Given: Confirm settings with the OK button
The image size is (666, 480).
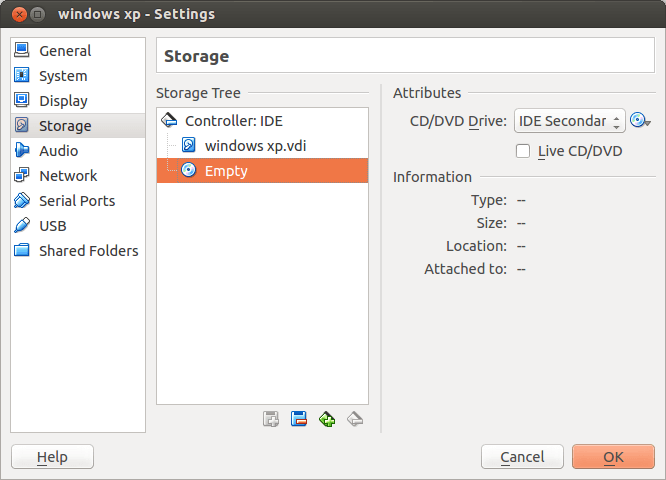Looking at the screenshot, I should click(x=613, y=457).
